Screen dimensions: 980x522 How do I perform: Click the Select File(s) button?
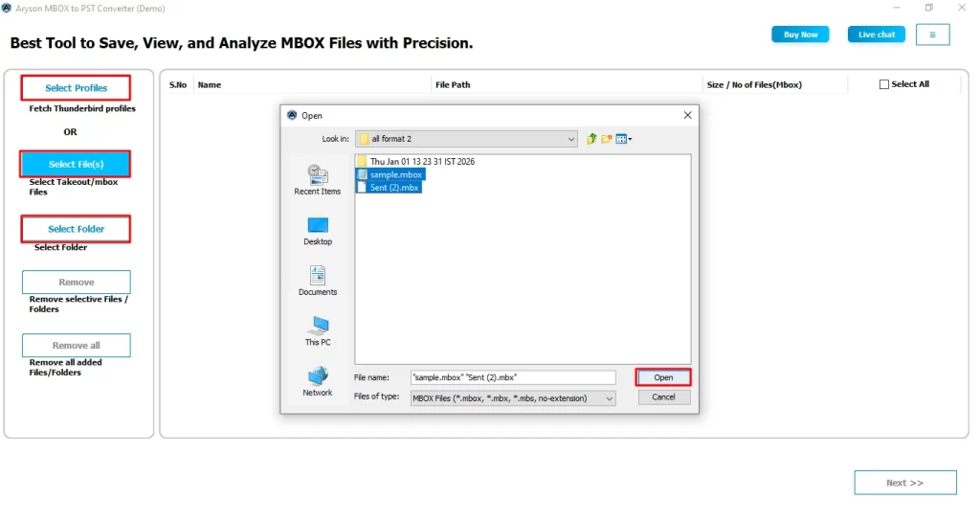(x=76, y=164)
